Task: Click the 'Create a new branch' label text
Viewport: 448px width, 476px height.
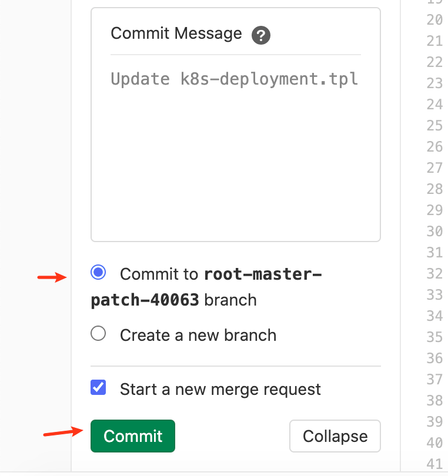Action: pos(198,335)
